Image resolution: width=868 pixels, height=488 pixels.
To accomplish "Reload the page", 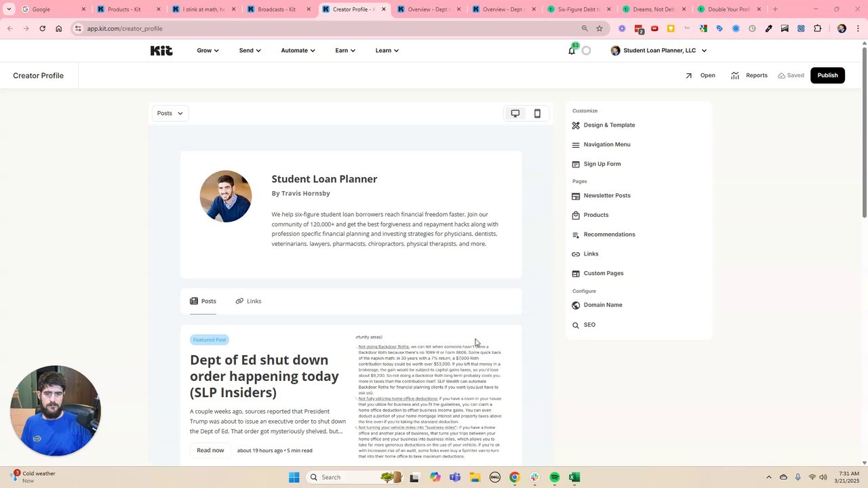I will (42, 28).
